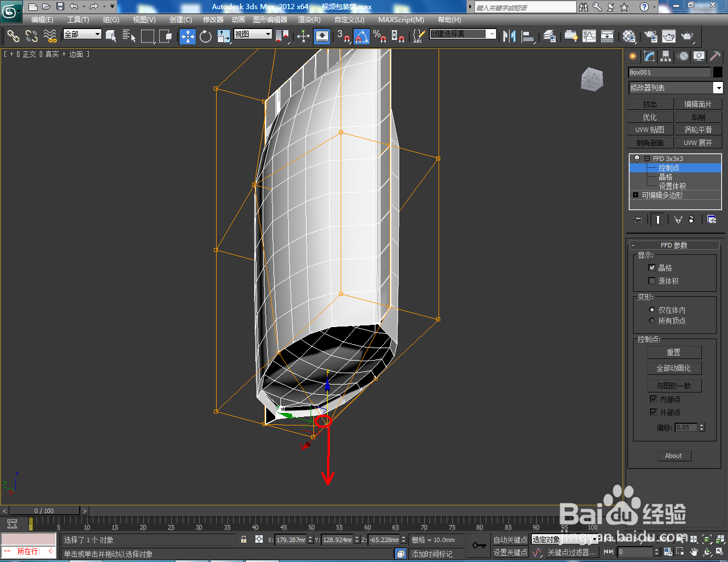Enable the 源体积 display checkbox
The height and width of the screenshot is (562, 728).
(652, 280)
